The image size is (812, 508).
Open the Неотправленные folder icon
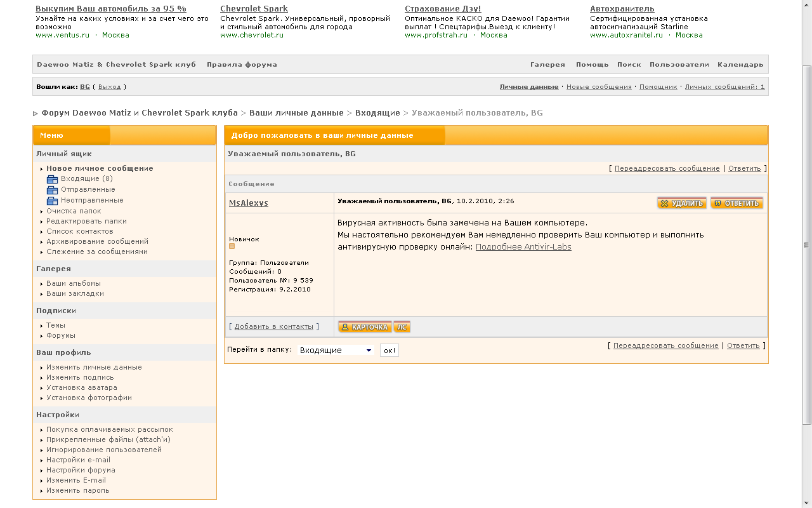click(x=52, y=201)
